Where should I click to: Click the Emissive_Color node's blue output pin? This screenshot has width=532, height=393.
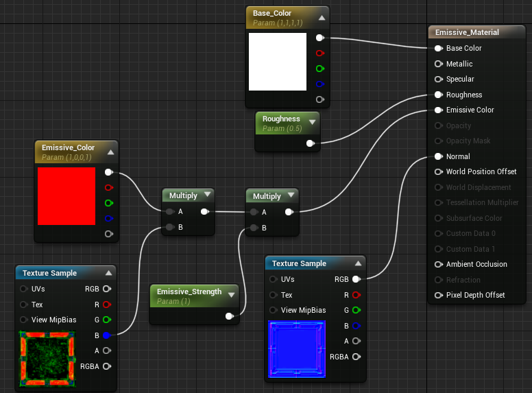tap(109, 218)
